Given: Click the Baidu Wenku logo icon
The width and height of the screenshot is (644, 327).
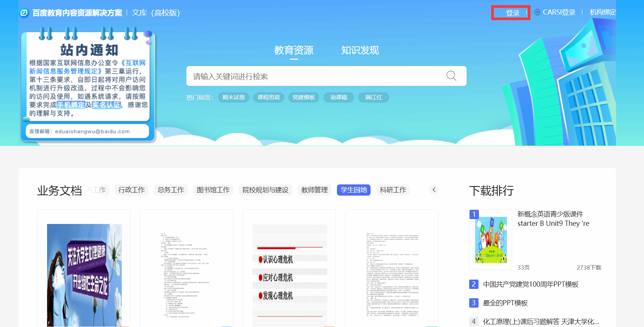Looking at the screenshot, I should 24,13.
